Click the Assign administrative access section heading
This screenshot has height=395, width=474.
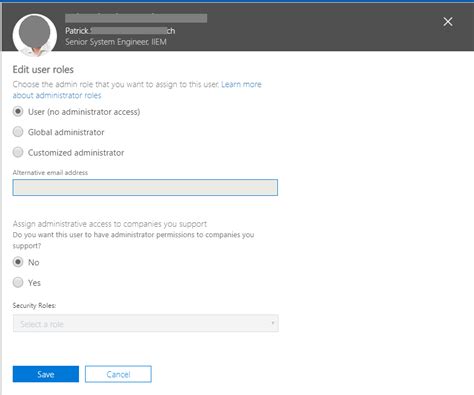tap(110, 224)
